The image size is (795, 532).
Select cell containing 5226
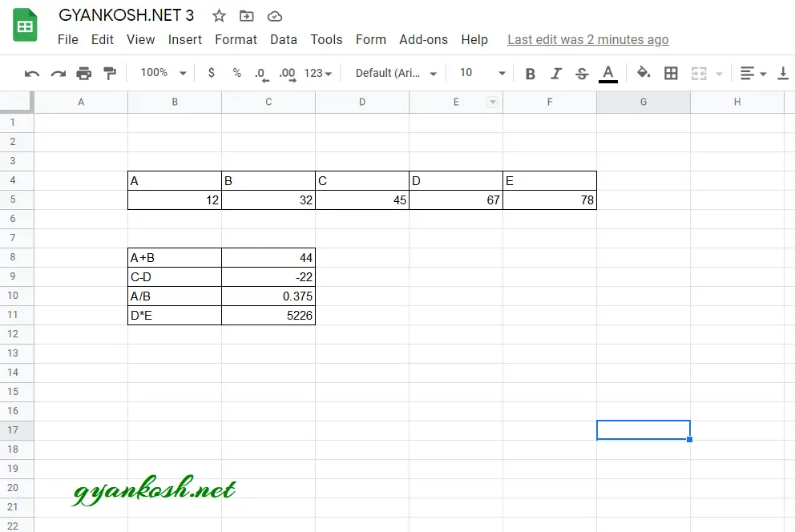268,315
